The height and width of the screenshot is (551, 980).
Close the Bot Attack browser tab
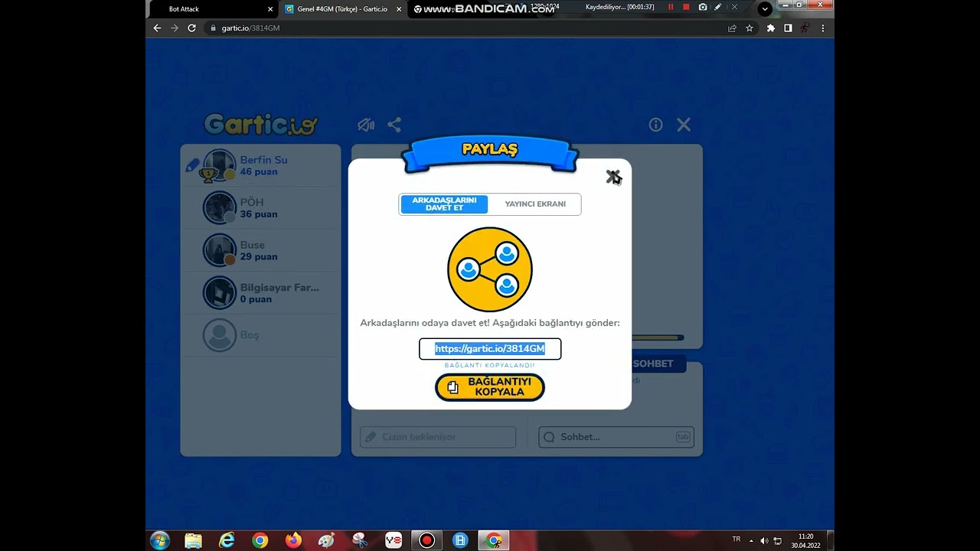click(270, 9)
